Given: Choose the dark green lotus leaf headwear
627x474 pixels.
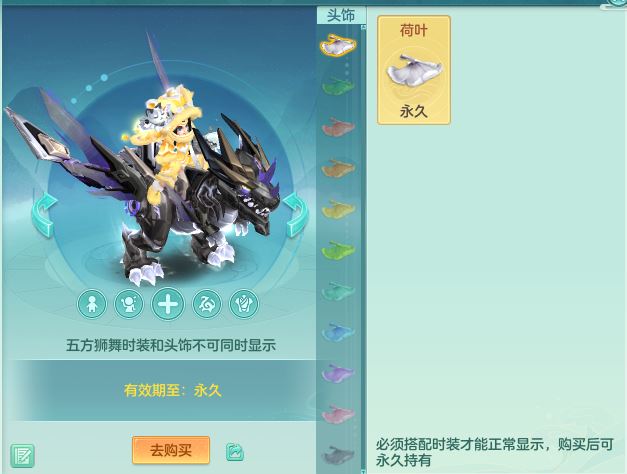Looking at the screenshot, I should [338, 86].
